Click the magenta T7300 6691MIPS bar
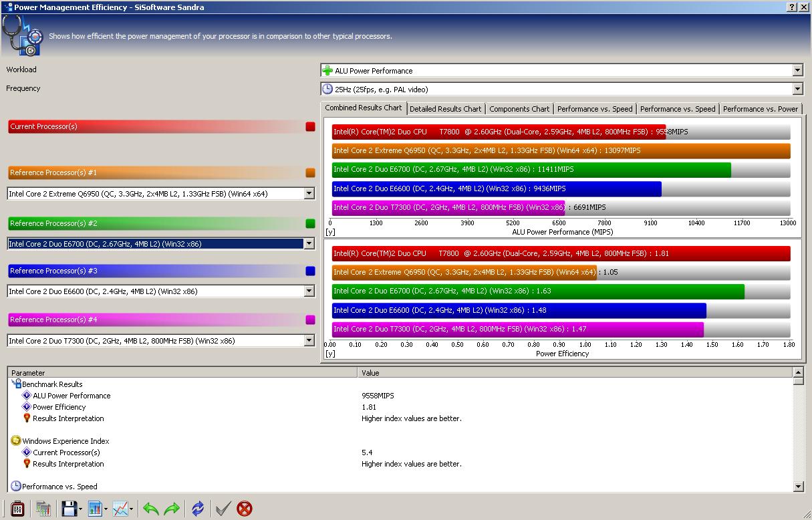 pyautogui.click(x=448, y=207)
